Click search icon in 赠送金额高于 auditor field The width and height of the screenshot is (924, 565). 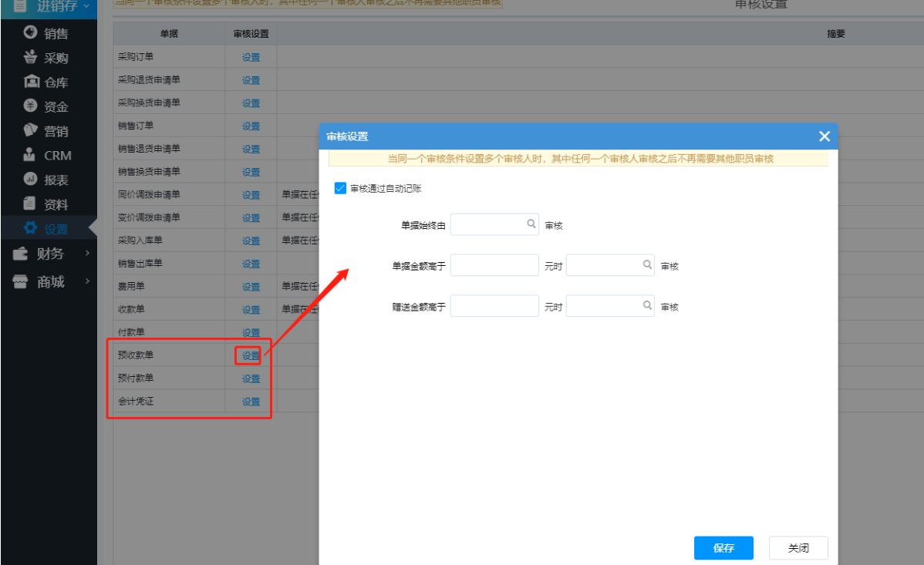tap(647, 305)
